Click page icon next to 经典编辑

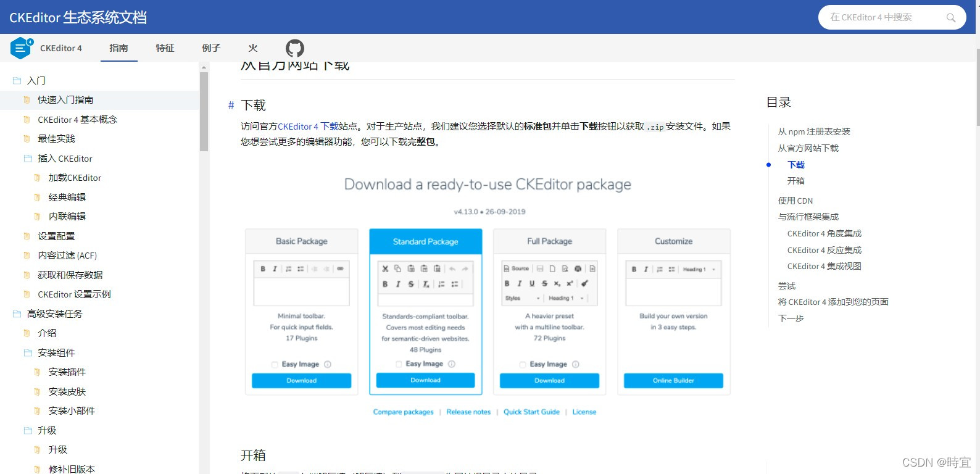point(37,197)
